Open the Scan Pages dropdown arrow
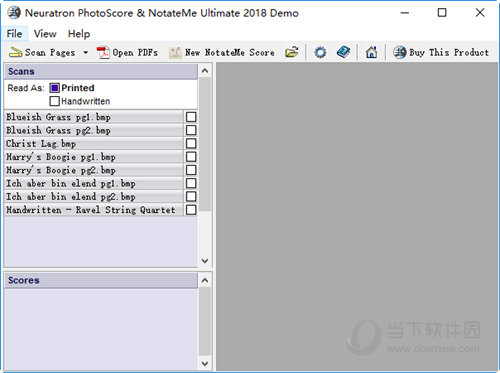The image size is (500, 373). point(85,53)
